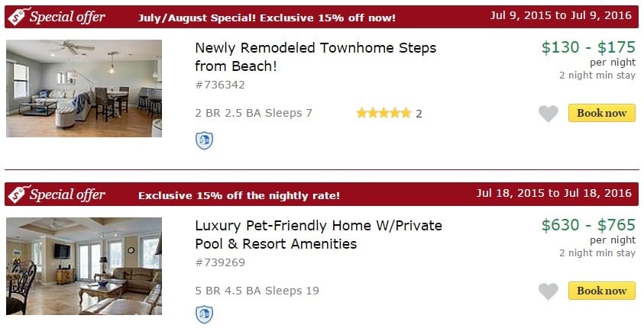
Task: View the Townhome living room photo
Action: coord(84,88)
